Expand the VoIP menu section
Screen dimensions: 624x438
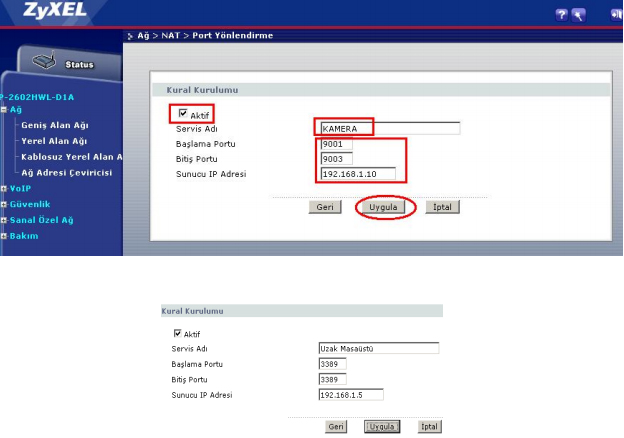point(5,187)
